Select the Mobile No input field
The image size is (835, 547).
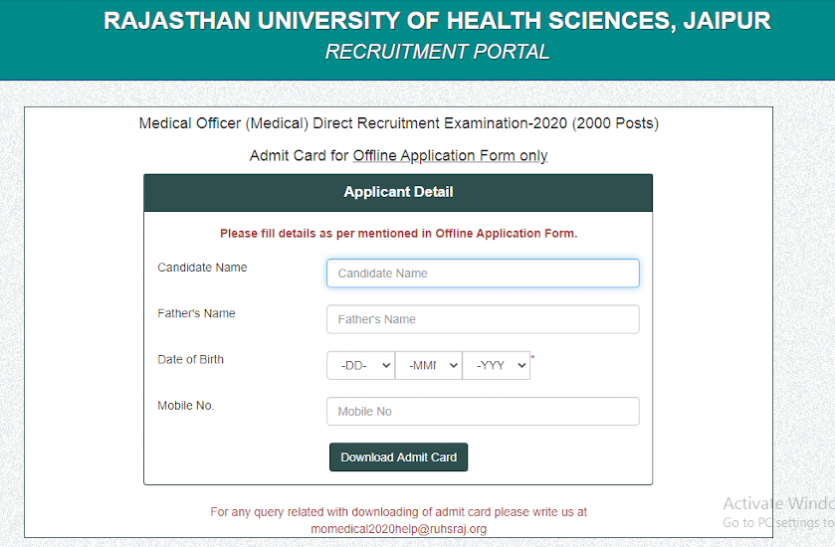pyautogui.click(x=482, y=411)
